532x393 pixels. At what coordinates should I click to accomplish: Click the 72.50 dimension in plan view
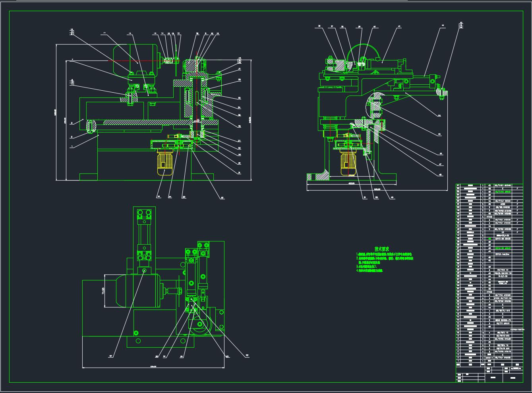(103, 291)
